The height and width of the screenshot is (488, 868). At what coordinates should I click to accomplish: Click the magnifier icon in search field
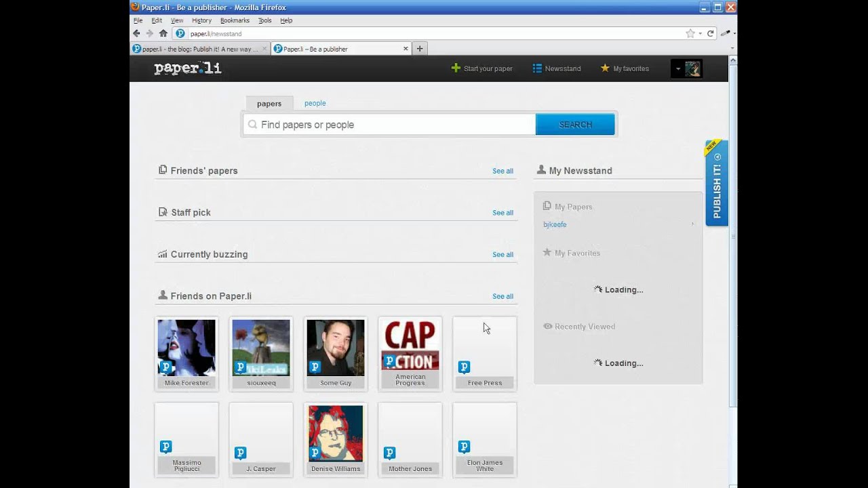[x=253, y=125]
